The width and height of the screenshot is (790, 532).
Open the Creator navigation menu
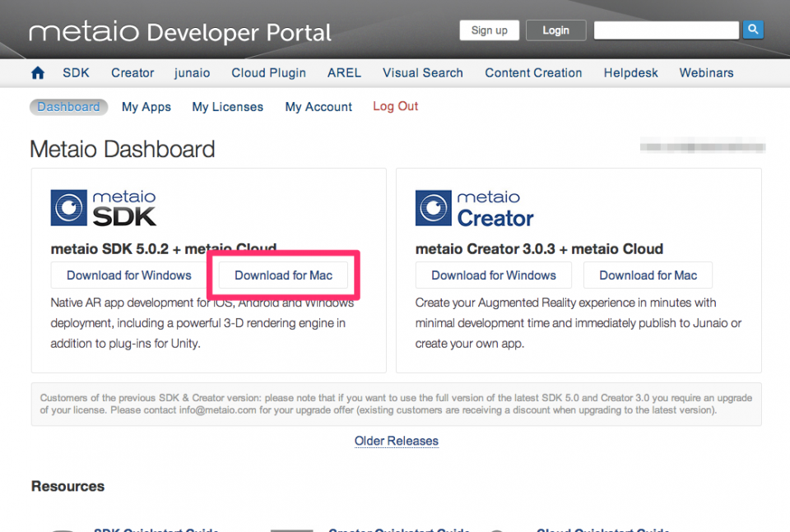pos(132,73)
